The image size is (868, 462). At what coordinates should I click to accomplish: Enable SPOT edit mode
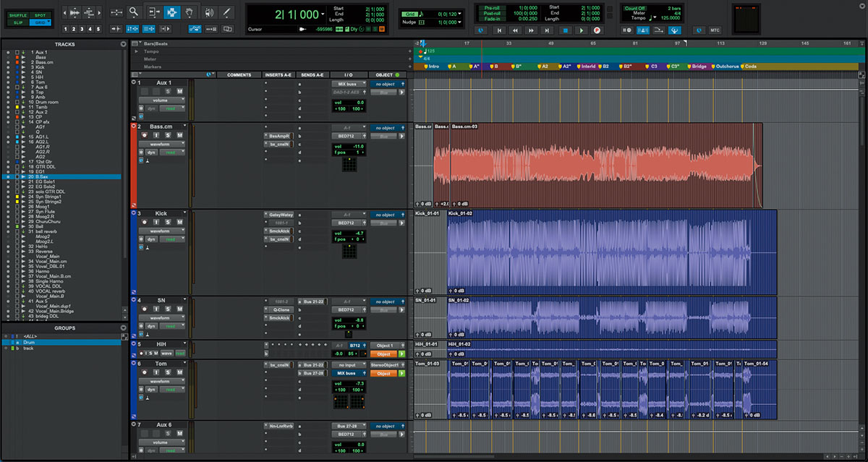[40, 14]
